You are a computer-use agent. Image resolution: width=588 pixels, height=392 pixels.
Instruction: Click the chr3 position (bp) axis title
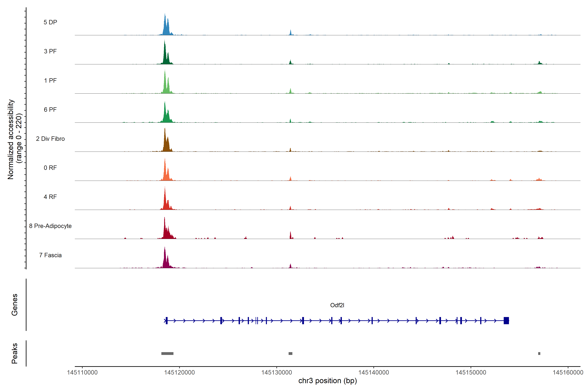[x=327, y=381]
